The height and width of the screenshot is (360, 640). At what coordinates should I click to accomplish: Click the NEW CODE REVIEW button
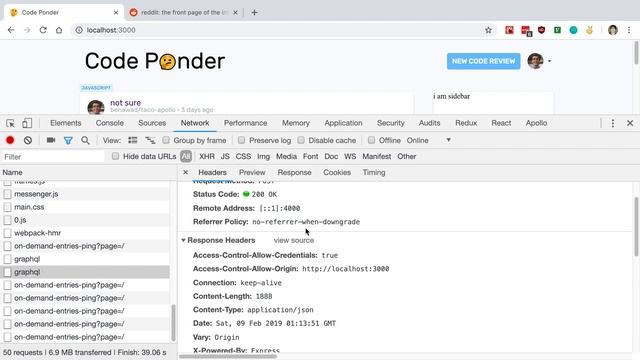pyautogui.click(x=483, y=61)
